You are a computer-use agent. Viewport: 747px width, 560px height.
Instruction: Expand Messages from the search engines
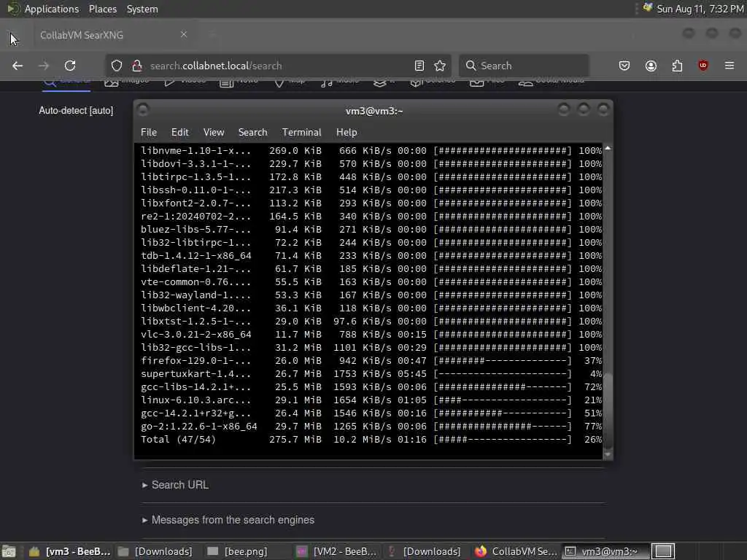coord(228,520)
